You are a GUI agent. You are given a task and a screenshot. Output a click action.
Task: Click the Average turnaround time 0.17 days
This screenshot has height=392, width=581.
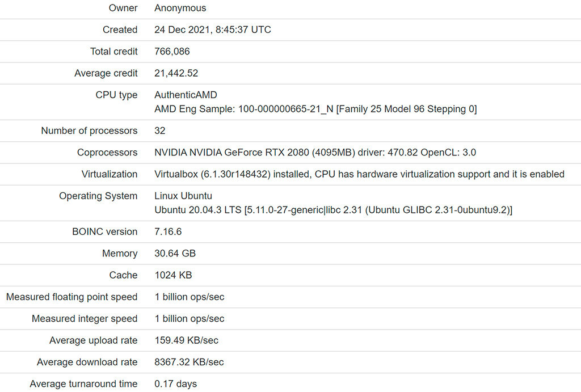(175, 384)
